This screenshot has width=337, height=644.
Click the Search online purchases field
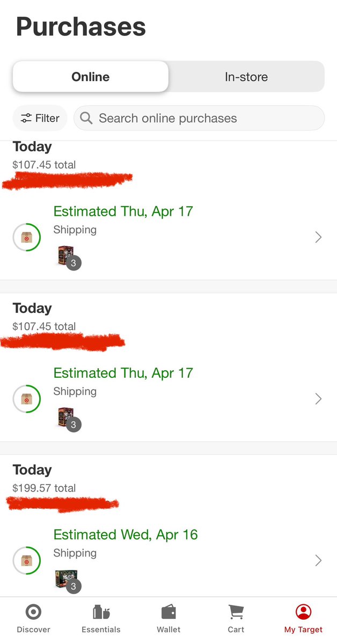pyautogui.click(x=199, y=118)
